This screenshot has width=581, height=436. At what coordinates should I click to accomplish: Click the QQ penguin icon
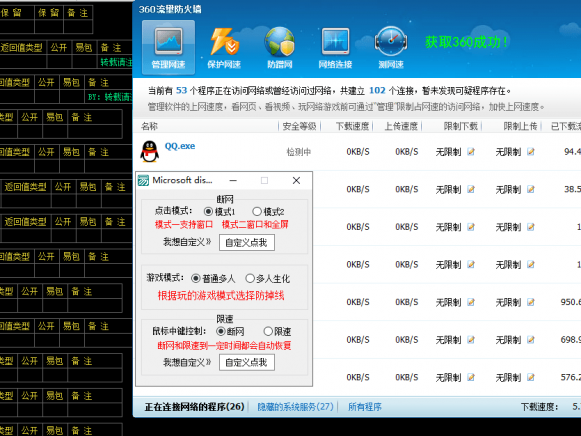pyautogui.click(x=149, y=151)
